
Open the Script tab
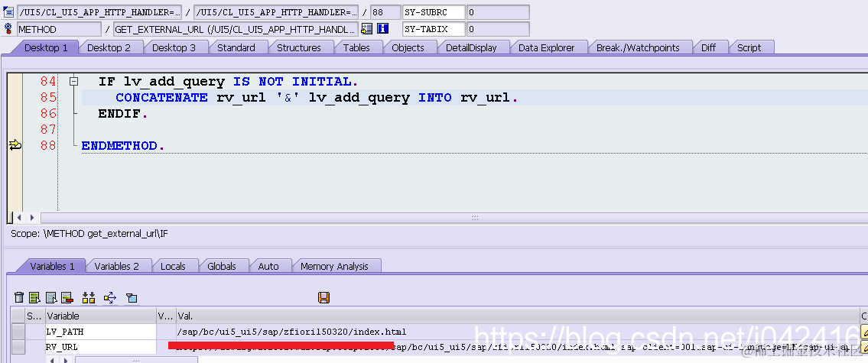749,47
